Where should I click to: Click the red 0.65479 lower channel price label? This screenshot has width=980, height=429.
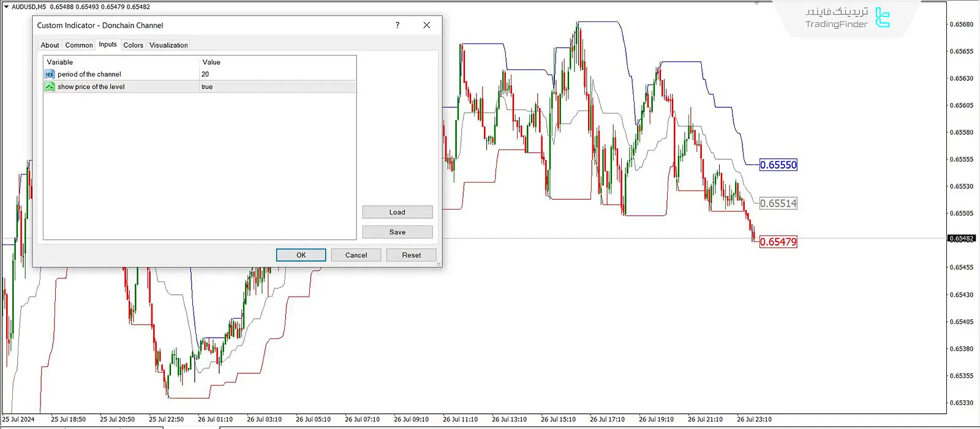point(778,242)
